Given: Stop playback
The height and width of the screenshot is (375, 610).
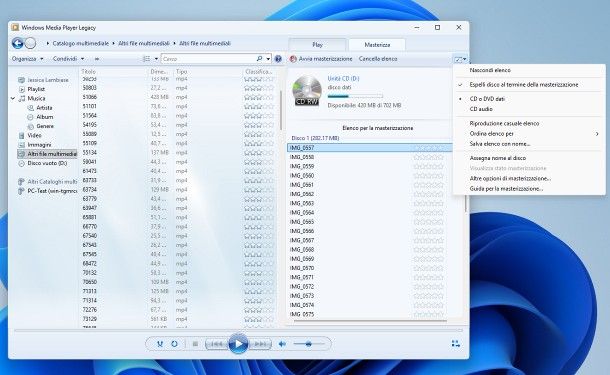Looking at the screenshot, I should (x=195, y=344).
